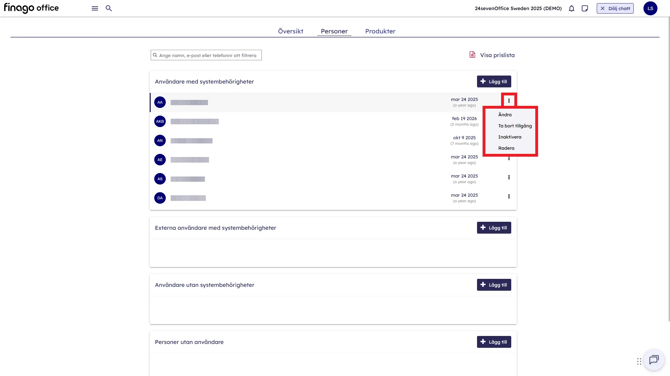
Task: Focus the name, email or phone filter field
Action: [x=206, y=55]
